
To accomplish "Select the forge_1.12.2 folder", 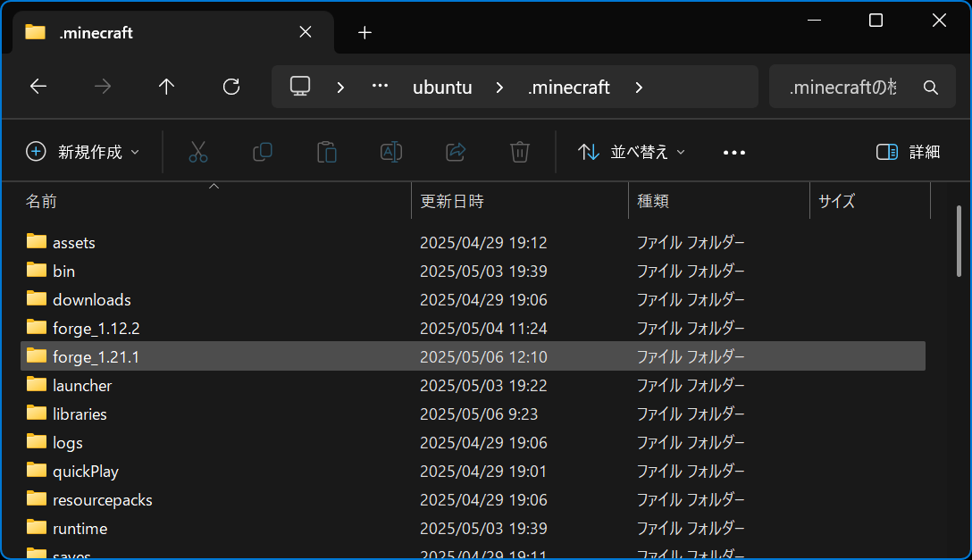I will 473,328.
